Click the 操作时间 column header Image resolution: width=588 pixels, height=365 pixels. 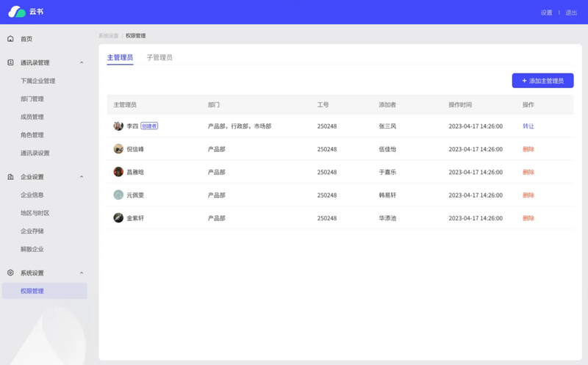[460, 105]
